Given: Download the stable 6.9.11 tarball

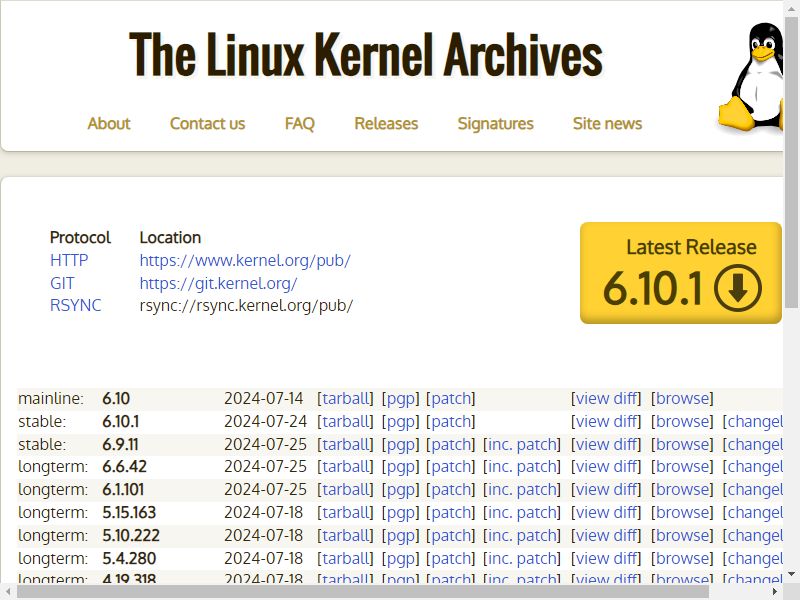Looking at the screenshot, I should pos(345,444).
